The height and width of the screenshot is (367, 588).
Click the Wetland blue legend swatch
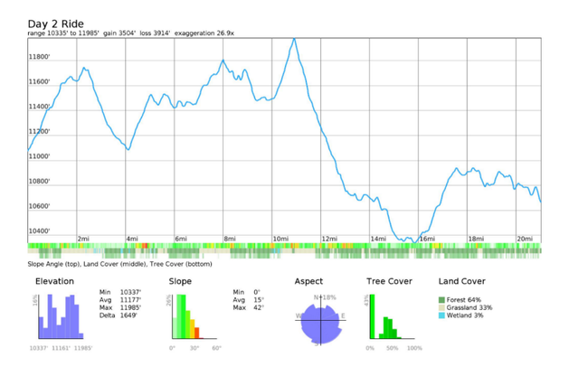click(441, 315)
